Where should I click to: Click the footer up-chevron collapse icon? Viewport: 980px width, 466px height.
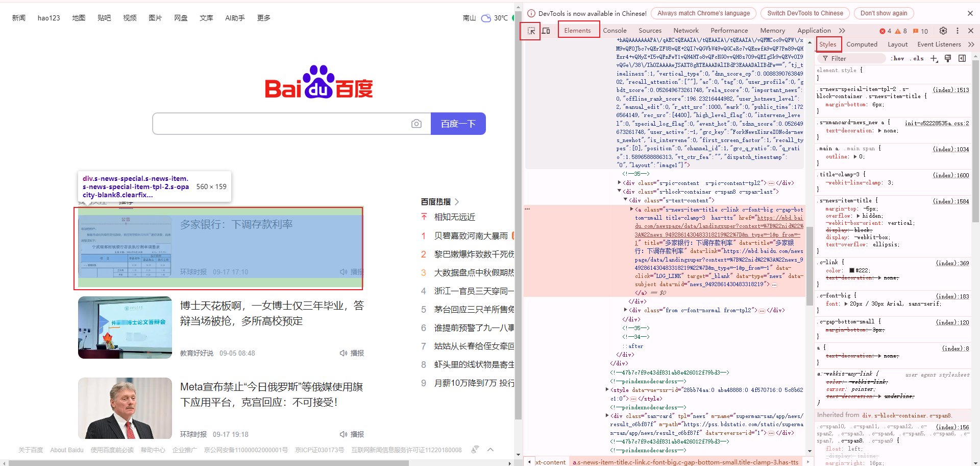point(491,450)
